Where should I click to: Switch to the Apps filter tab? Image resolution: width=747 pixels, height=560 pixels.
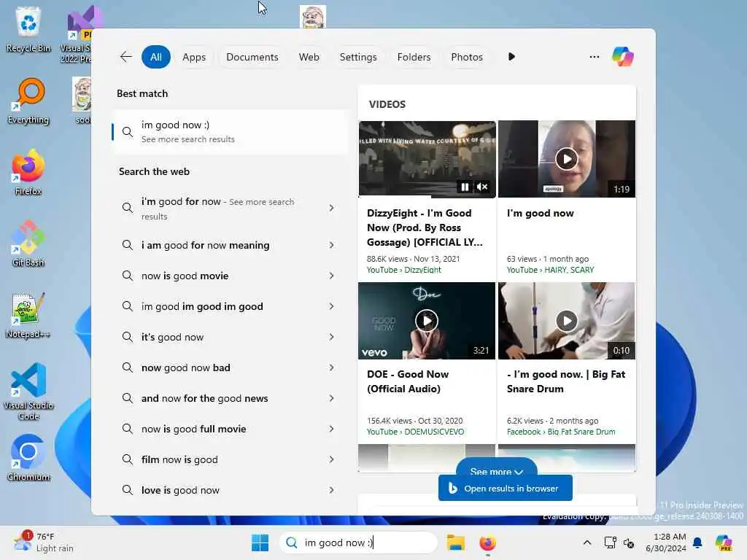tap(194, 57)
